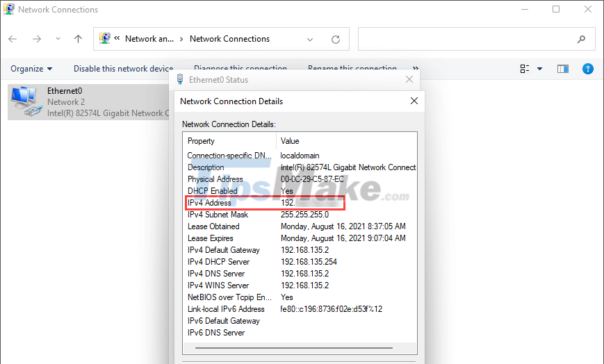Open Help with the question mark icon

587,69
